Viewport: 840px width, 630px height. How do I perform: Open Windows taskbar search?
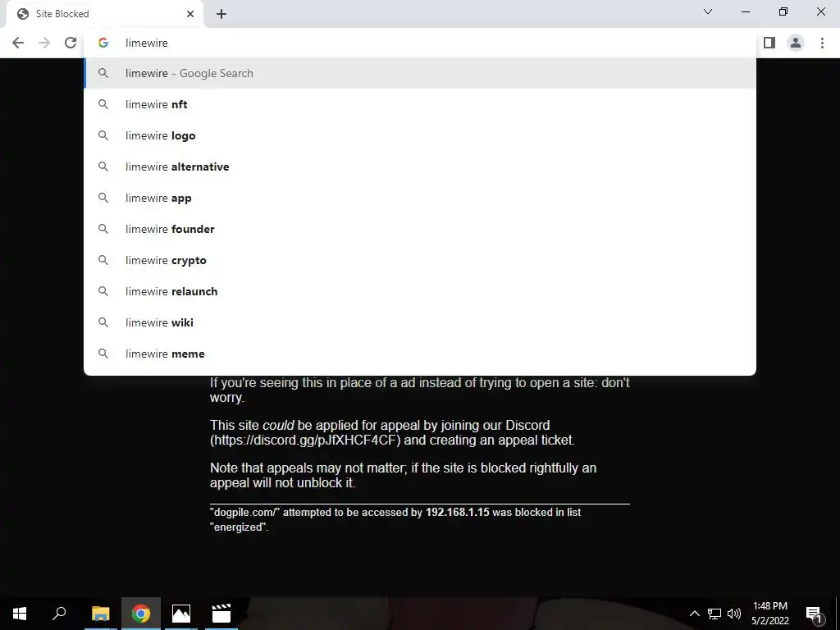tap(59, 614)
